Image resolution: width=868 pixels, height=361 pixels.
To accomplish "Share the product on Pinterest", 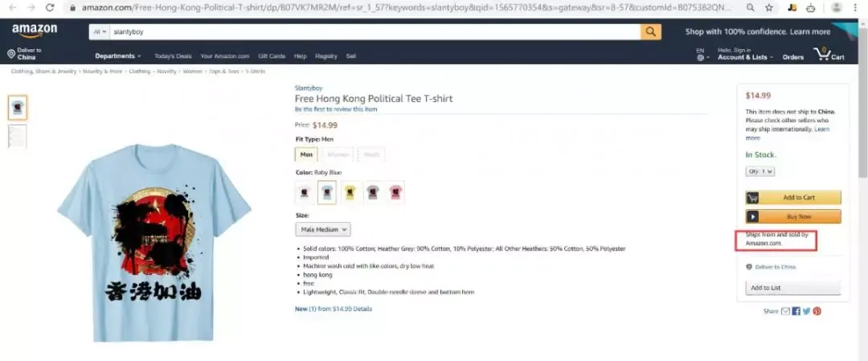I will pos(817,311).
